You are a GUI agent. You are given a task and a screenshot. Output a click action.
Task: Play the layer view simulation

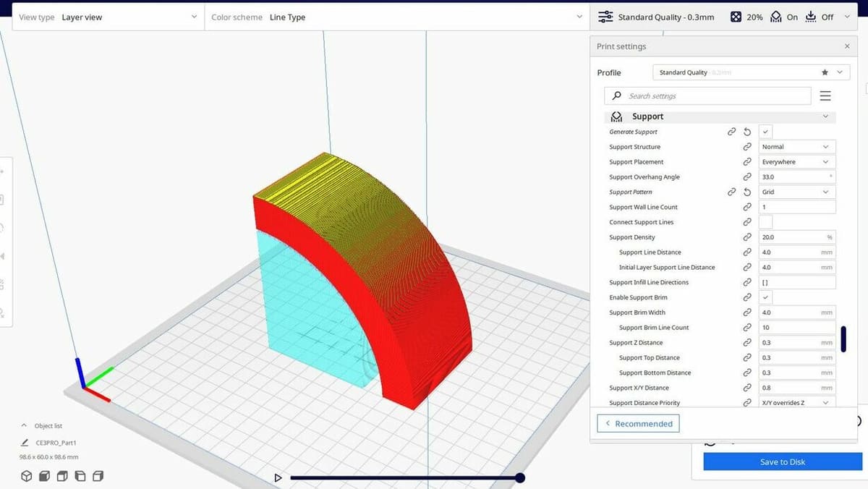(278, 477)
